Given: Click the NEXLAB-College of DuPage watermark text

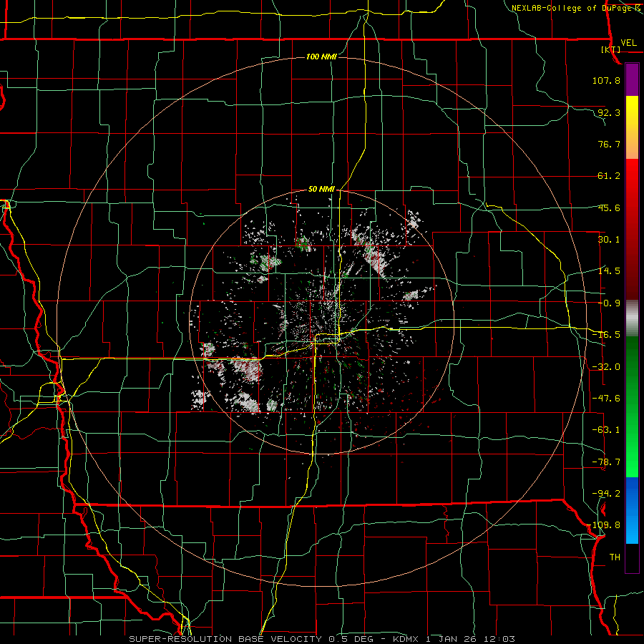Looking at the screenshot, I should coord(575,8).
